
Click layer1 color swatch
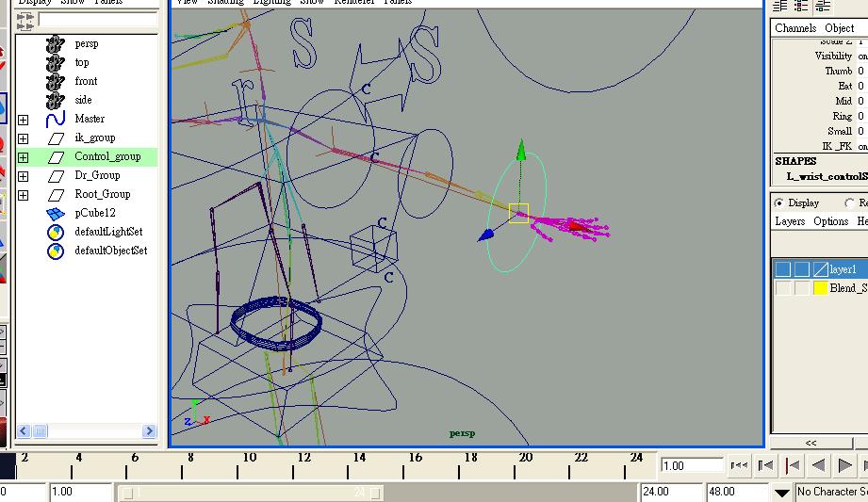click(x=820, y=269)
